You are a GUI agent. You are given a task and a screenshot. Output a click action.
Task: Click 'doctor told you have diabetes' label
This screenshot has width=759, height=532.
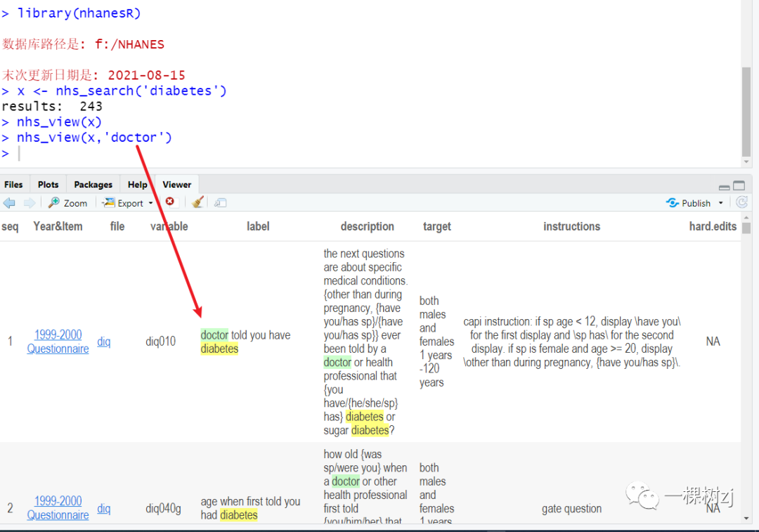pyautogui.click(x=245, y=342)
